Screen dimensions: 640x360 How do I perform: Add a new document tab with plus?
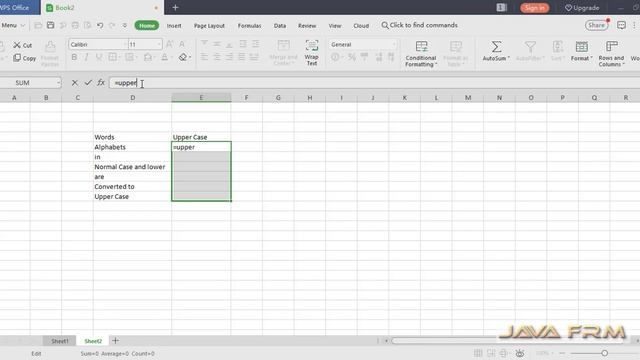pos(176,7)
